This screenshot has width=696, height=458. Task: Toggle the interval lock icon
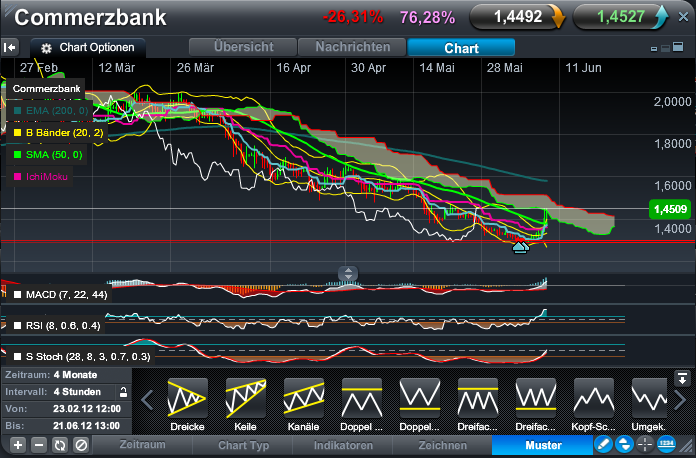coord(123,392)
